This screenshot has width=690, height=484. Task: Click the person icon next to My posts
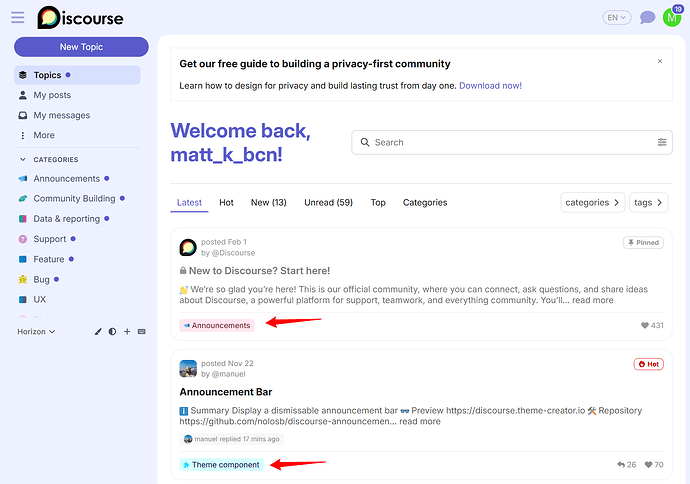[x=23, y=95]
